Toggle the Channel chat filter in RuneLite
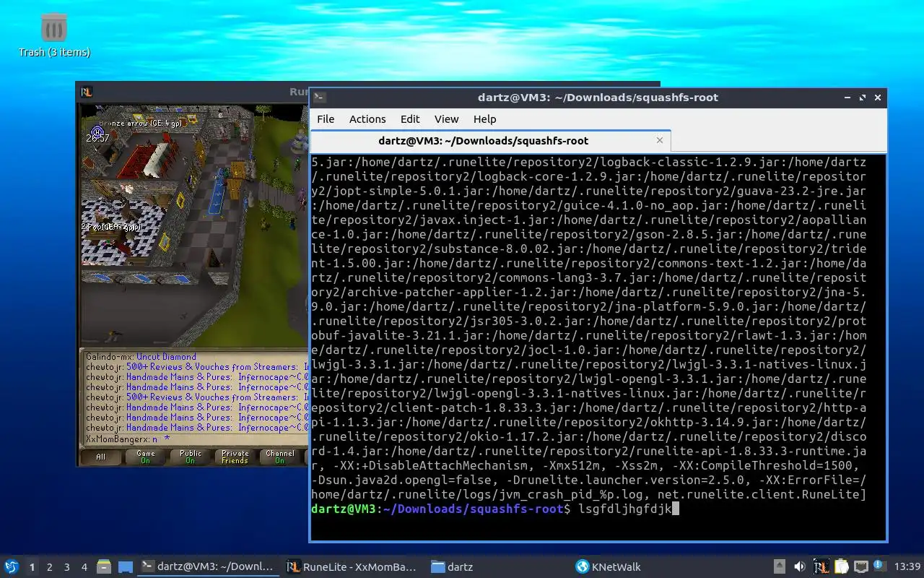Screen dimensions: 924x578 pyautogui.click(x=279, y=457)
